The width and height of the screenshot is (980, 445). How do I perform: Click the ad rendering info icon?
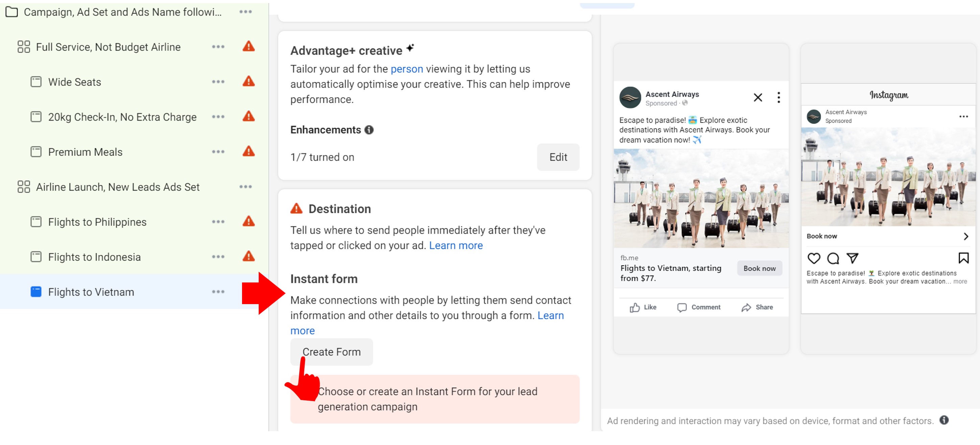tap(943, 420)
